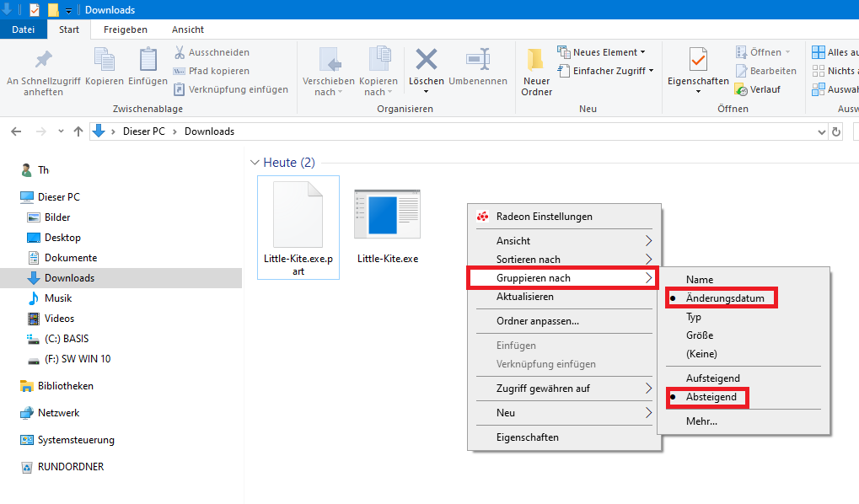Open the Bilder folder in sidebar
The width and height of the screenshot is (859, 504).
coord(49,217)
